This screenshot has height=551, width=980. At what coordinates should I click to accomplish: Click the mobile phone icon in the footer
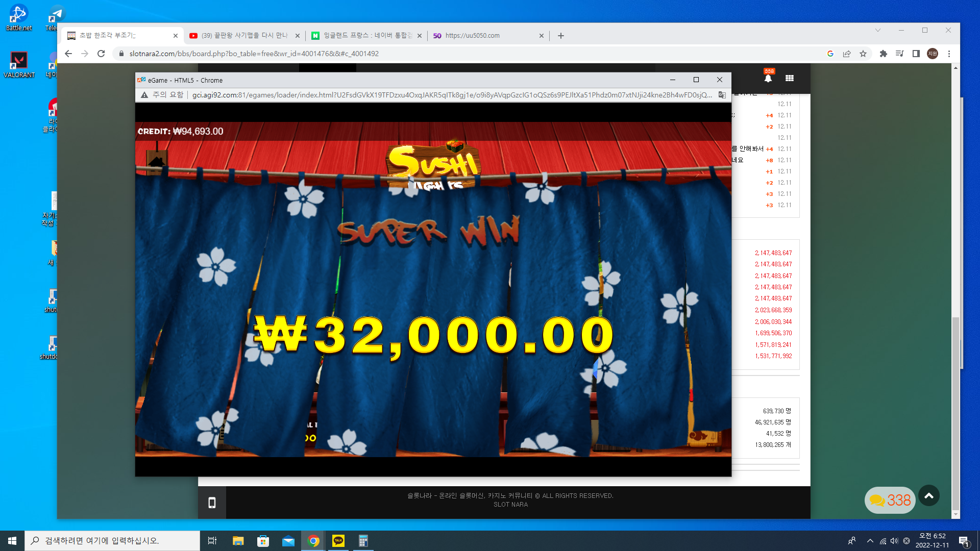[212, 503]
